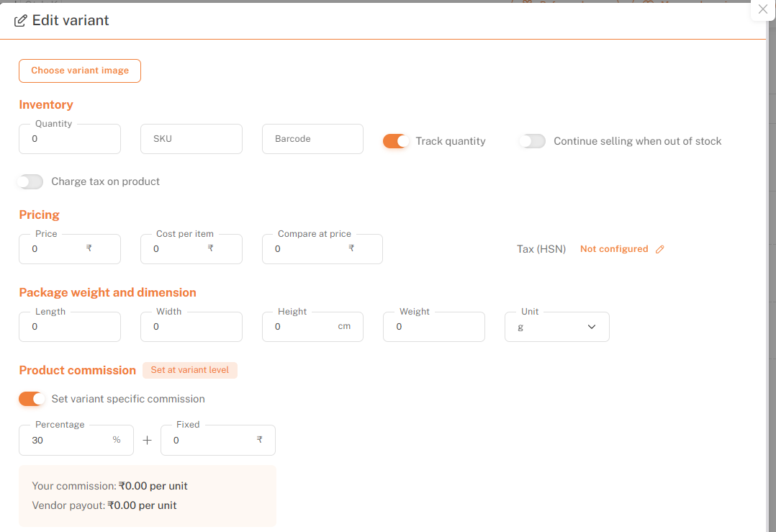This screenshot has width=776, height=532.
Task: Focus the Percentage commission field
Action: pyautogui.click(x=76, y=440)
